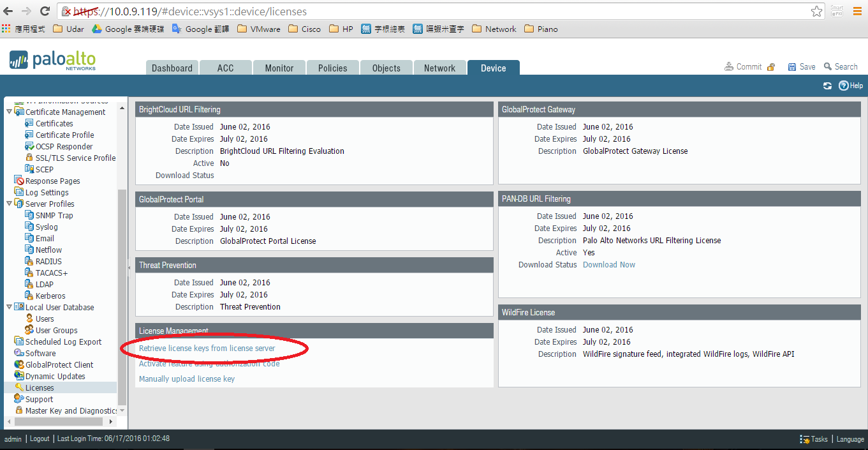
Task: Click the Save button
Action: pos(802,67)
